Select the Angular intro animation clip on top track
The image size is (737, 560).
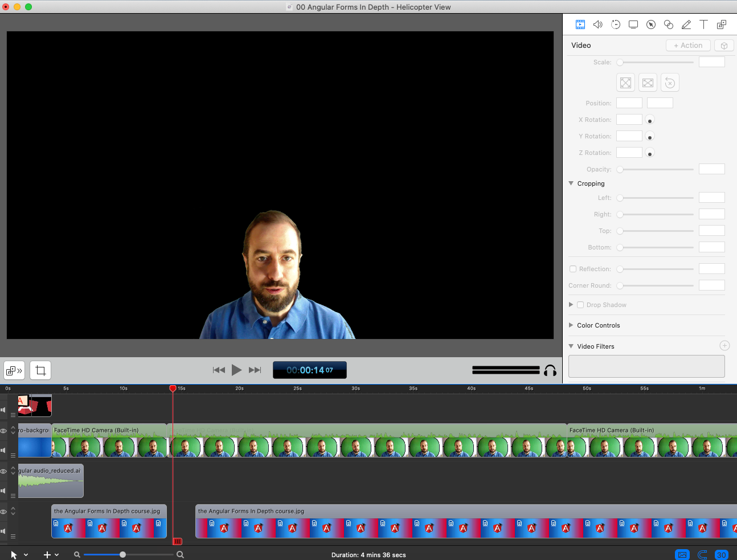point(35,406)
